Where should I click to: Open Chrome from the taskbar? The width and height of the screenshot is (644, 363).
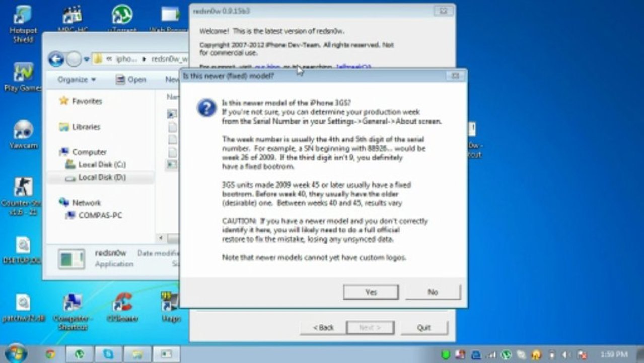[50, 354]
